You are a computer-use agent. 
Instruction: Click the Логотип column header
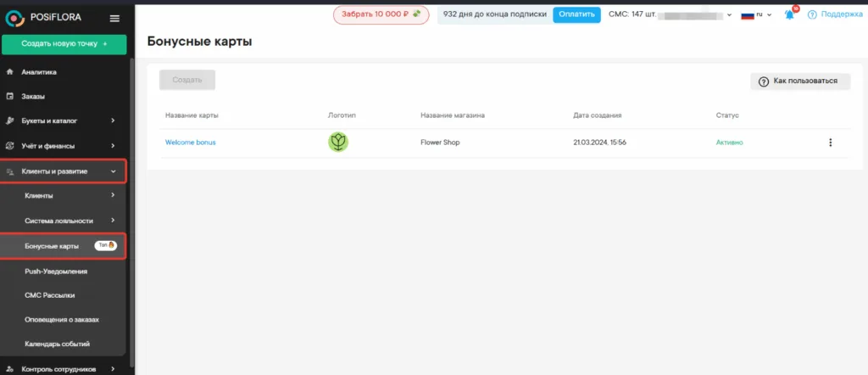click(x=342, y=115)
